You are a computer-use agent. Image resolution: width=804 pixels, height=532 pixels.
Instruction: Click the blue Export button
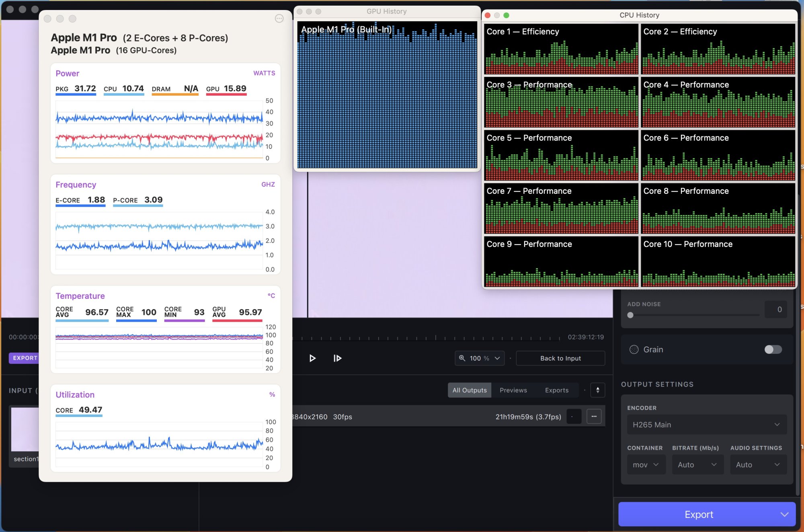click(x=699, y=514)
